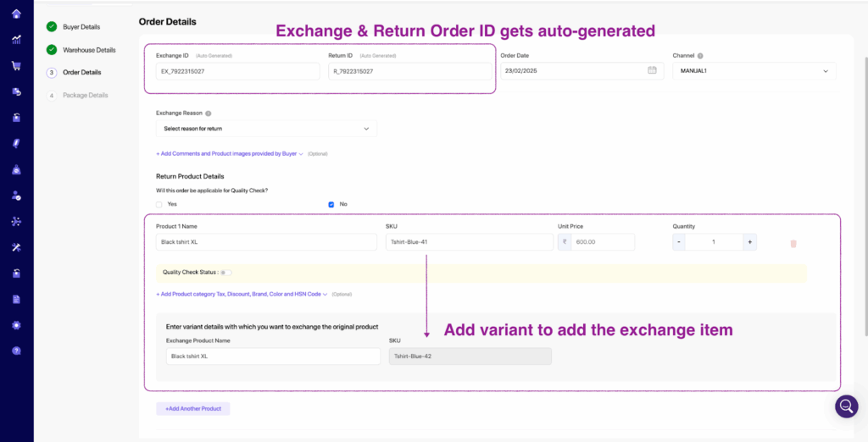The width and height of the screenshot is (868, 442).
Task: Open the analytics chart icon in sidebar
Action: (16, 39)
